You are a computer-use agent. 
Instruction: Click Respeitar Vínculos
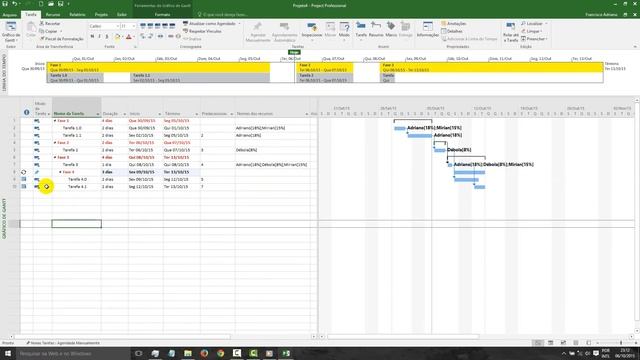pyautogui.click(x=202, y=31)
